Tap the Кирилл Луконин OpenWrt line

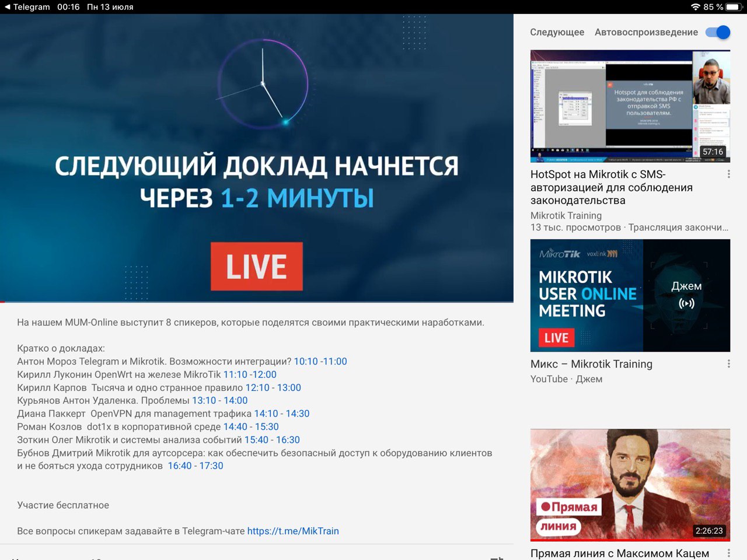click(146, 374)
